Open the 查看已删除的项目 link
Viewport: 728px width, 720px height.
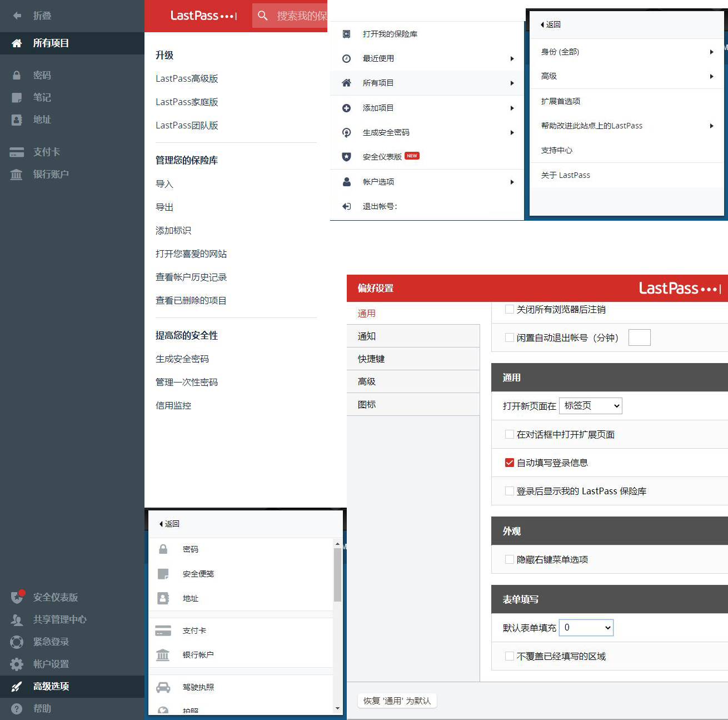pyautogui.click(x=191, y=301)
